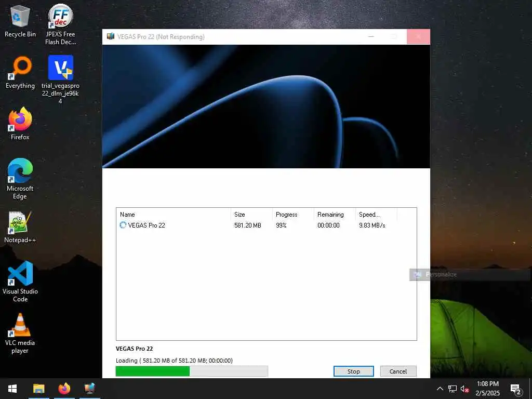Viewport: 532px width, 399px height.
Task: Stop the VEGAS Pro 22 download
Action: click(353, 371)
